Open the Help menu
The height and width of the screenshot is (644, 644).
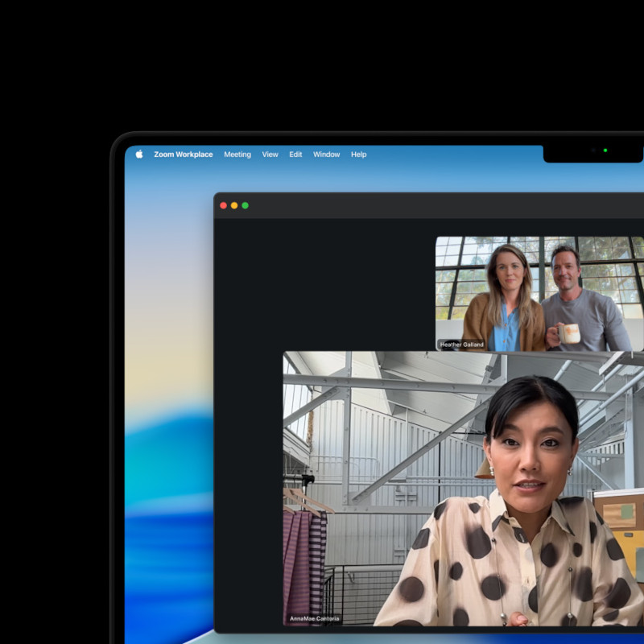coord(359,155)
